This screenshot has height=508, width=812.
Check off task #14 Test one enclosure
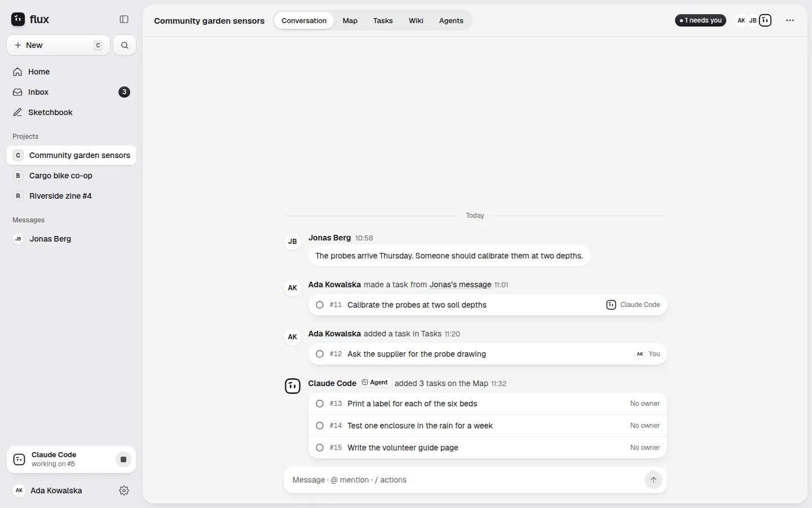coord(320,426)
